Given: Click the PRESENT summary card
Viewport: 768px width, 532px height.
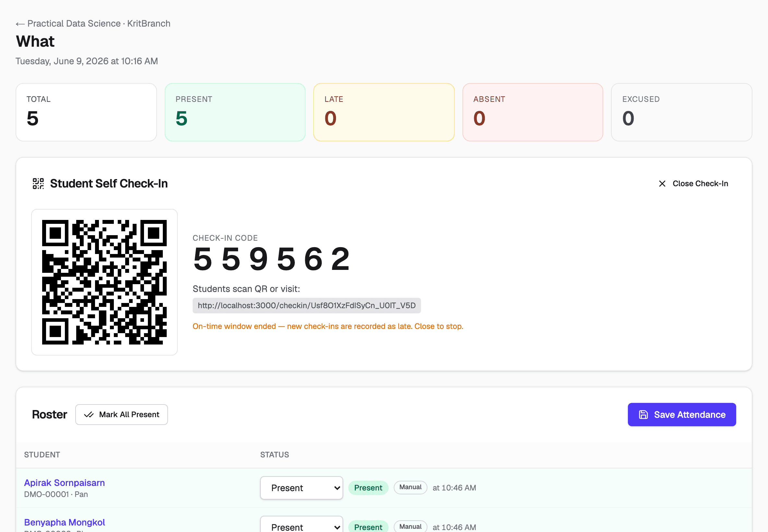Looking at the screenshot, I should tap(235, 112).
